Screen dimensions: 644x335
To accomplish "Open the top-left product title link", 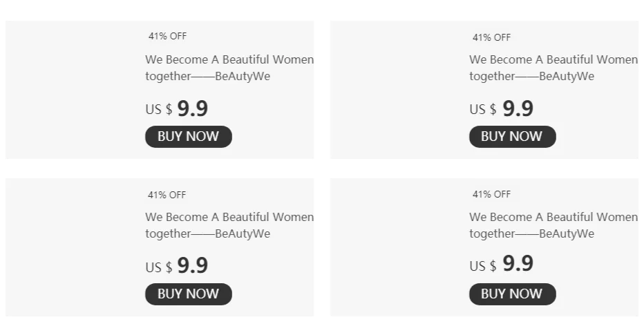I will [229, 68].
